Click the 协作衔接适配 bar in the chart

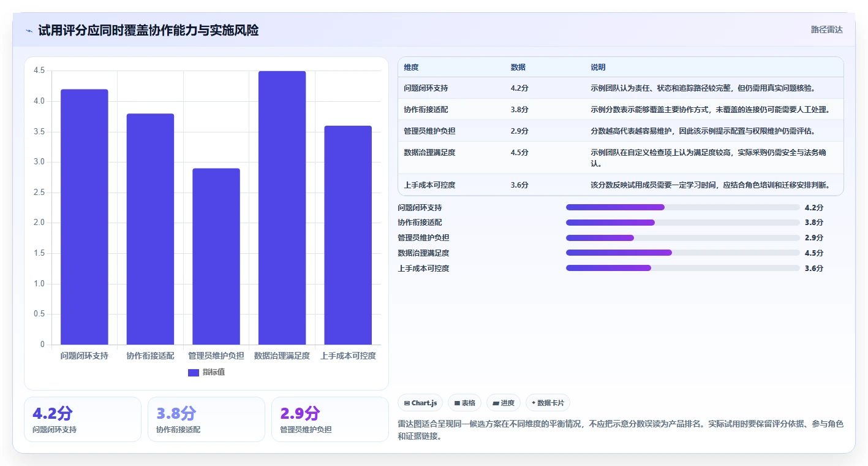tap(150, 229)
